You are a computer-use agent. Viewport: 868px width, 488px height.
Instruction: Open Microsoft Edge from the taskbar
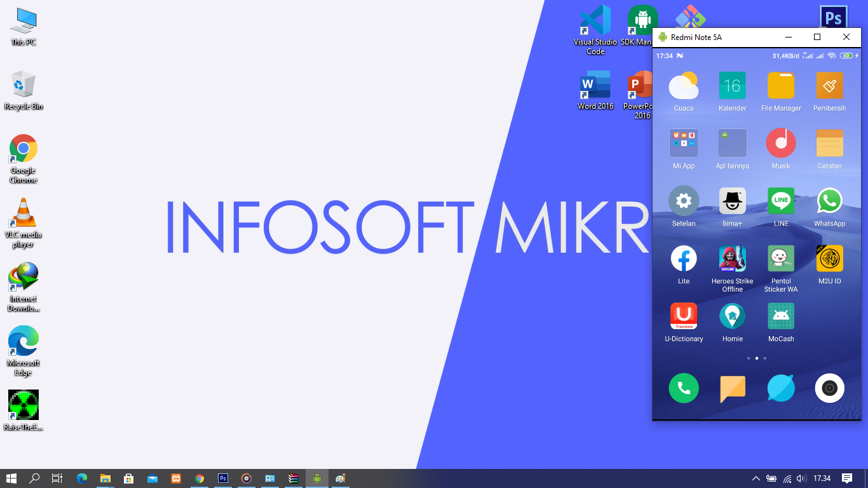coord(81,478)
